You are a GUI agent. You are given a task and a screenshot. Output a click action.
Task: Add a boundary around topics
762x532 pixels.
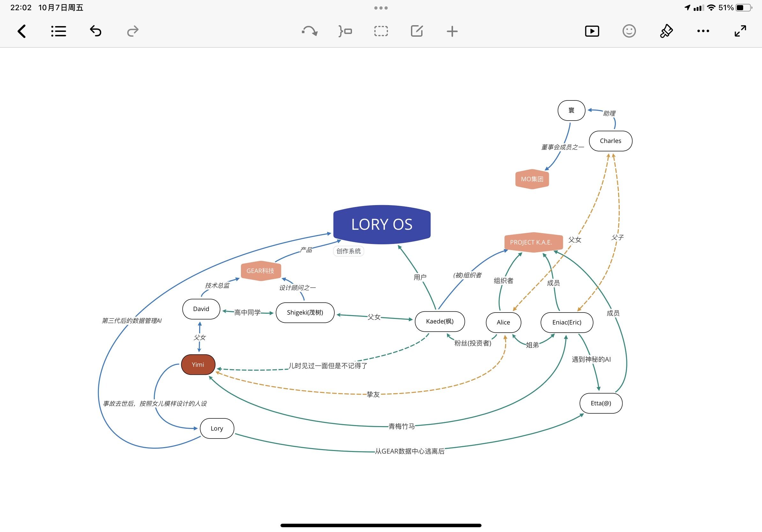point(381,31)
